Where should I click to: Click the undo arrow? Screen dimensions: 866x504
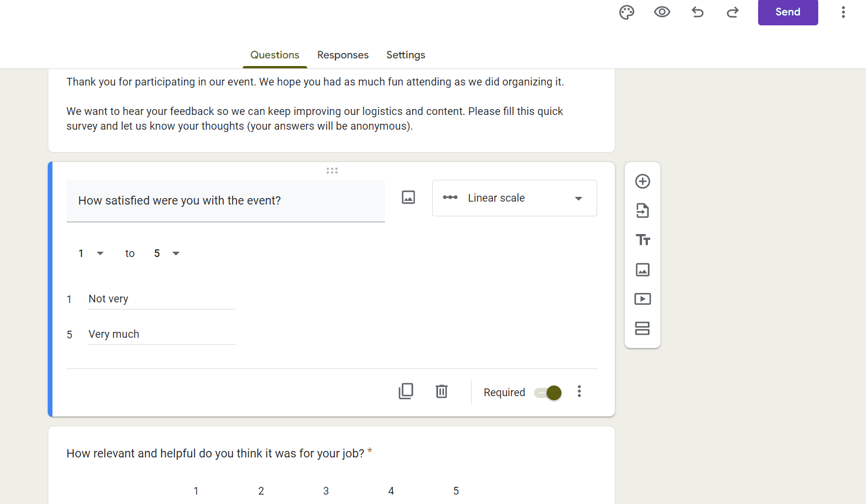click(x=697, y=12)
